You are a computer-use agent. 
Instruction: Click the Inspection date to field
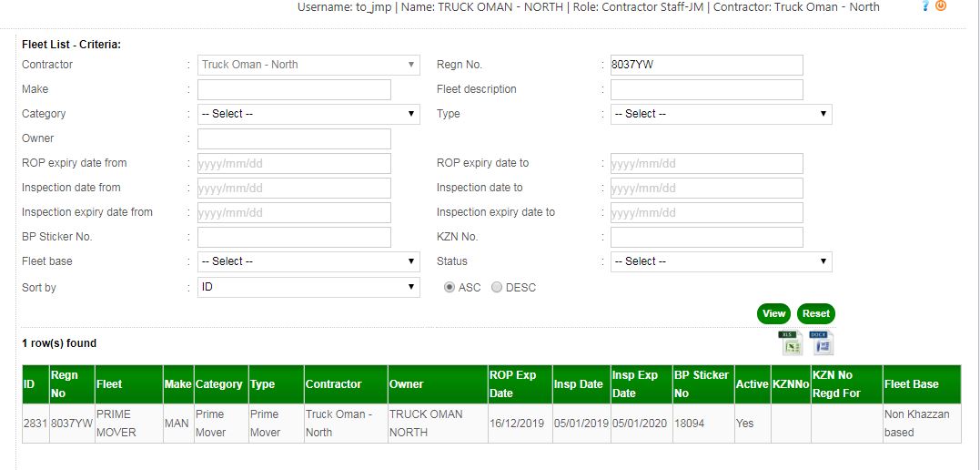pos(706,188)
